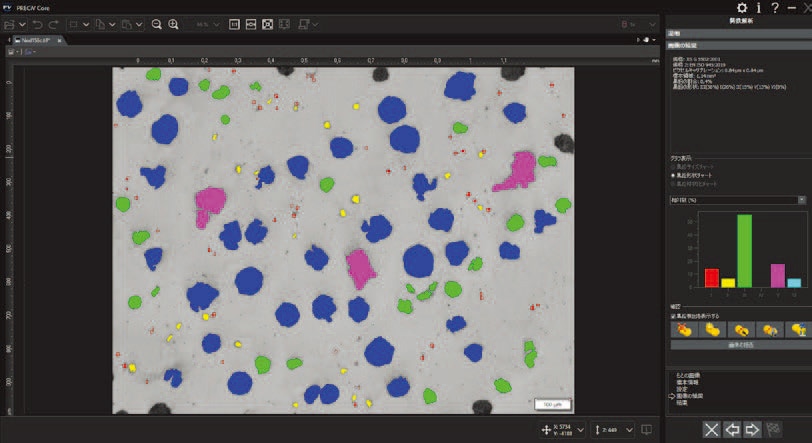Zoom out with the magnifier minus icon
This screenshot has height=443, width=812.
click(156, 24)
